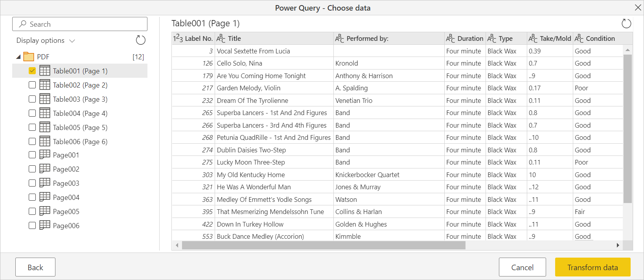The width and height of the screenshot is (644, 280).
Task: Click the Cancel button
Action: [x=522, y=267]
